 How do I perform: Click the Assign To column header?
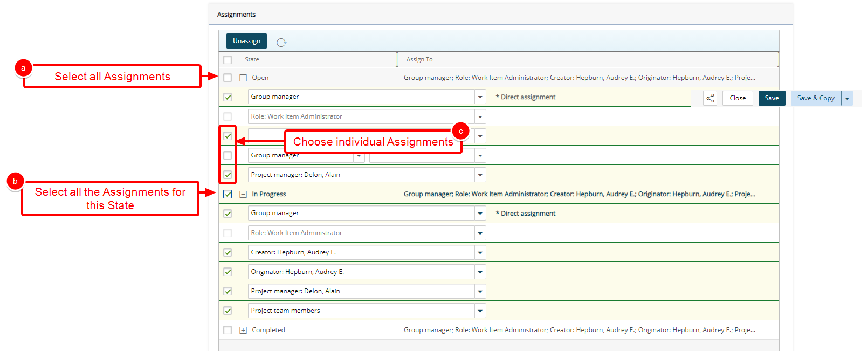coord(588,59)
